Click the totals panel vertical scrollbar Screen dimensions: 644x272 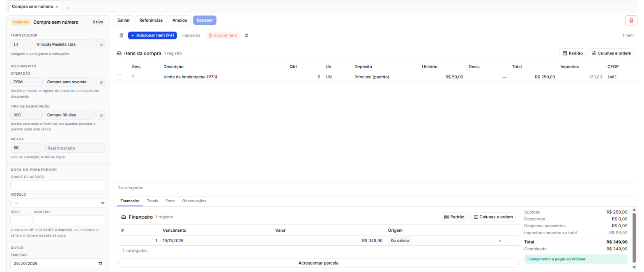point(634,238)
